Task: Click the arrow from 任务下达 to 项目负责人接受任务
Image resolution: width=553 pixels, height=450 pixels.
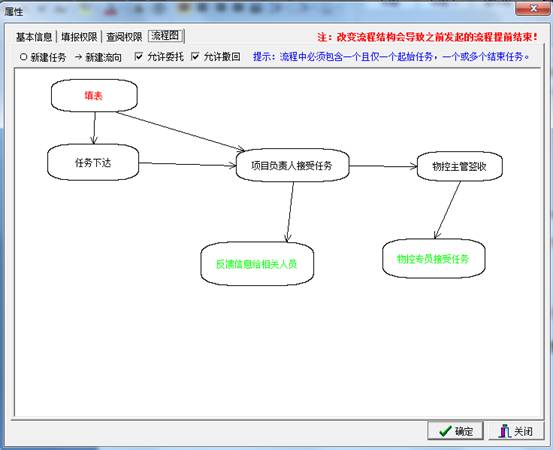Action: coord(187,164)
